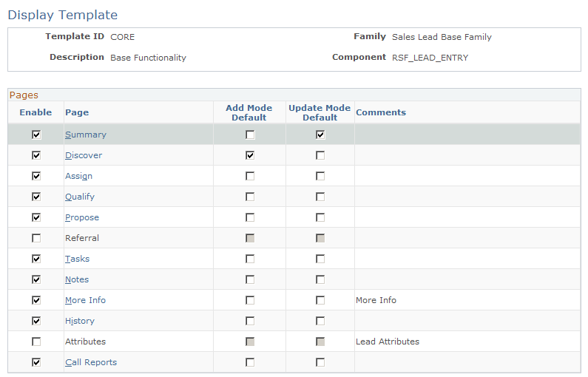Uncheck Enable for the Tasks page
The width and height of the screenshot is (588, 377).
tap(36, 259)
